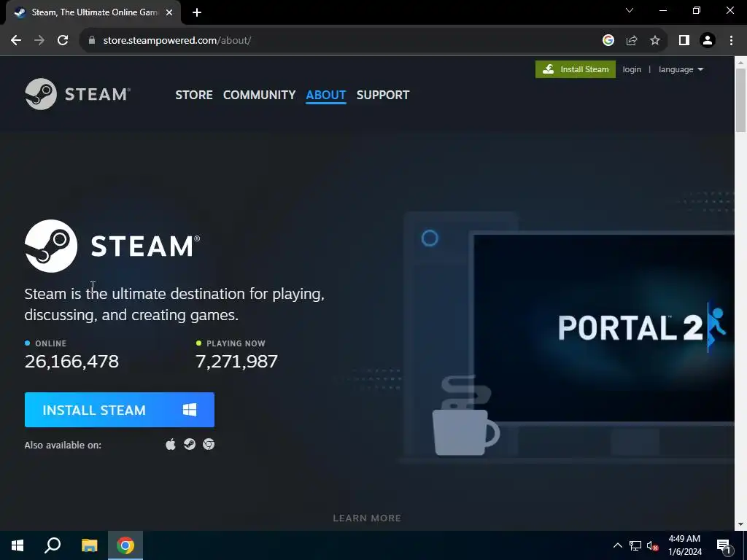This screenshot has height=560, width=747.
Task: Click the green Install Steam header button
Action: (575, 69)
